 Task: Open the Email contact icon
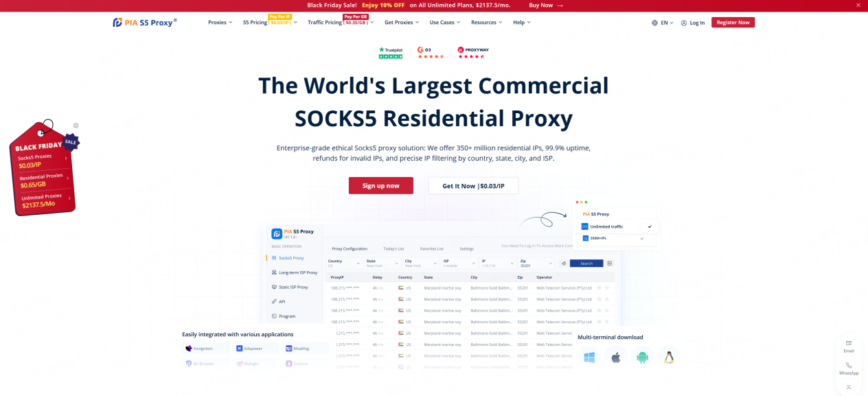[849, 345]
